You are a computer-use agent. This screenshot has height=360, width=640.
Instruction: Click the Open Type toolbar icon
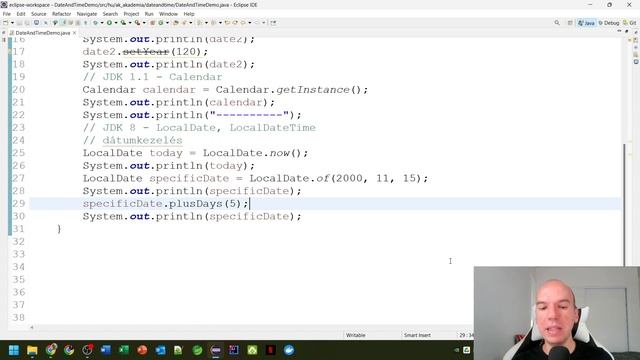click(x=176, y=23)
